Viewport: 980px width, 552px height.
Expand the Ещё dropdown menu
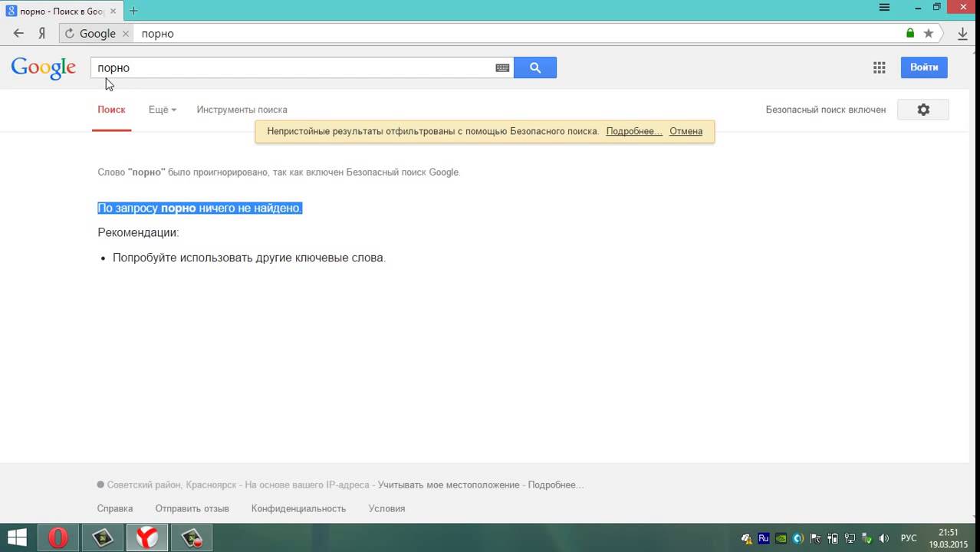tap(162, 110)
